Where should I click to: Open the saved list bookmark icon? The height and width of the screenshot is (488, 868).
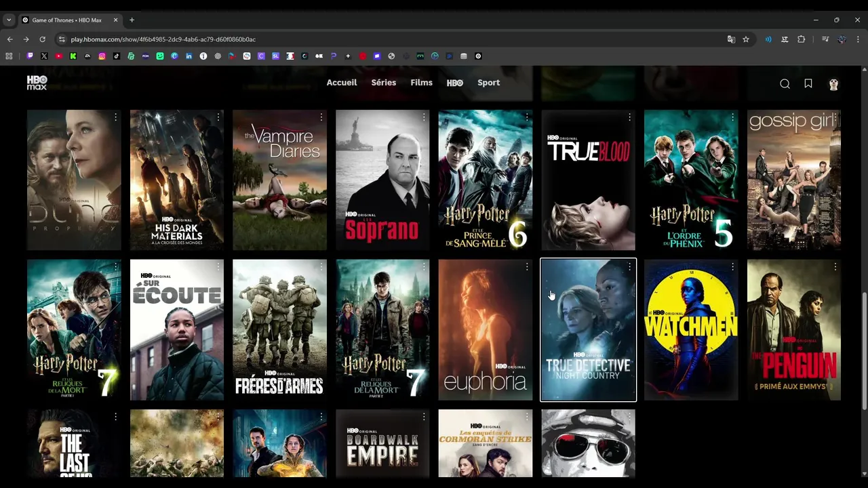point(808,83)
